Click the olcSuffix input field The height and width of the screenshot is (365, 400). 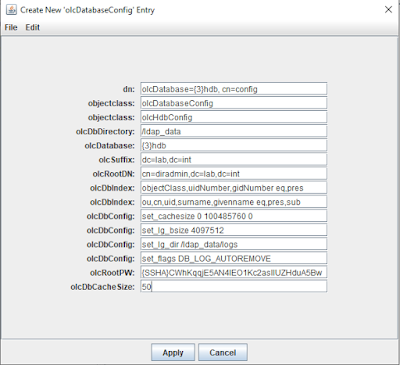[x=233, y=159]
